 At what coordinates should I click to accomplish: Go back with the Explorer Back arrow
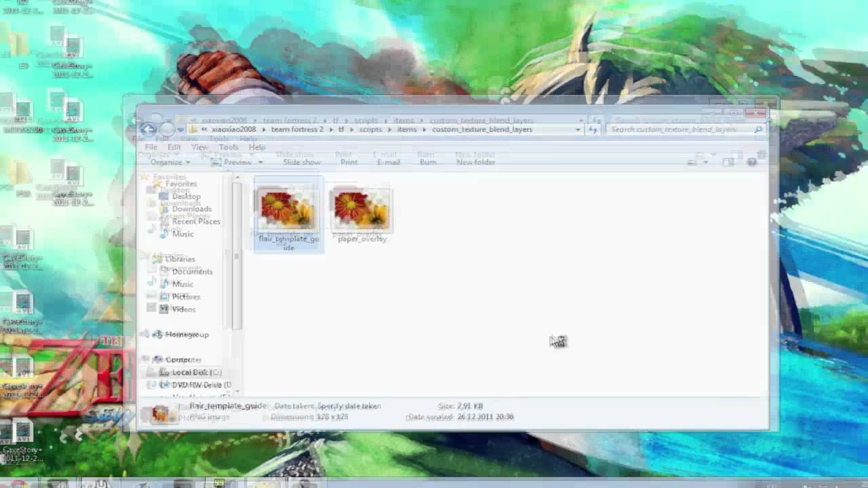[x=148, y=129]
